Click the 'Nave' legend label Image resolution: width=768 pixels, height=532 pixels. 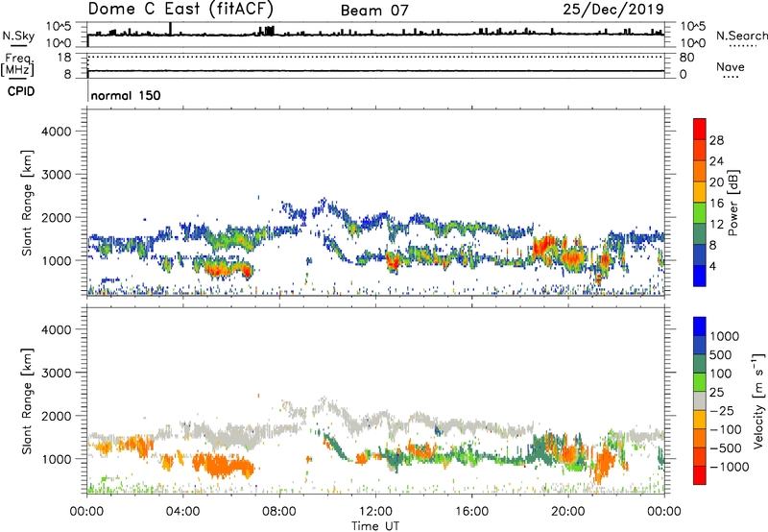[x=731, y=66]
